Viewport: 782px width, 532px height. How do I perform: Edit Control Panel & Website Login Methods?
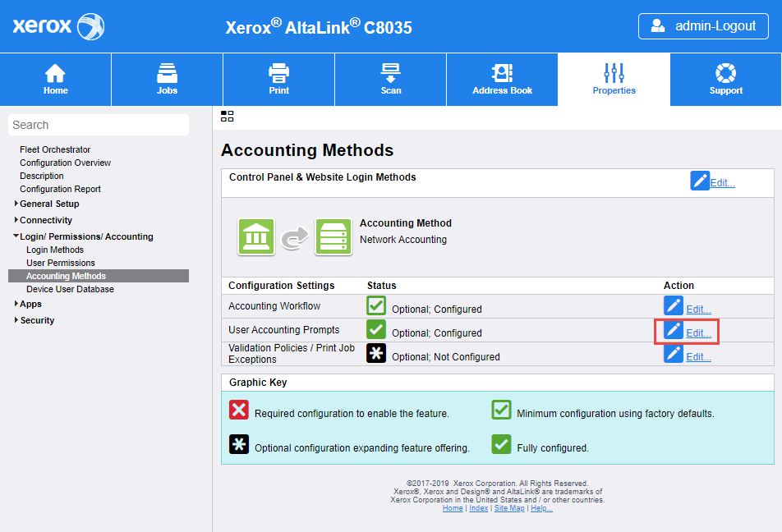coord(722,183)
